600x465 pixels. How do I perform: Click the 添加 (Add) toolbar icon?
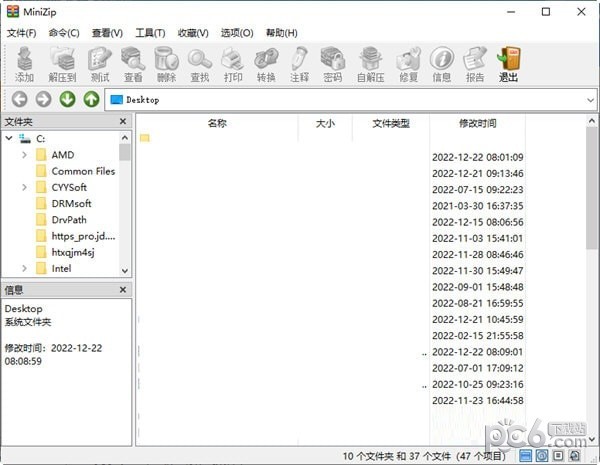(x=24, y=64)
